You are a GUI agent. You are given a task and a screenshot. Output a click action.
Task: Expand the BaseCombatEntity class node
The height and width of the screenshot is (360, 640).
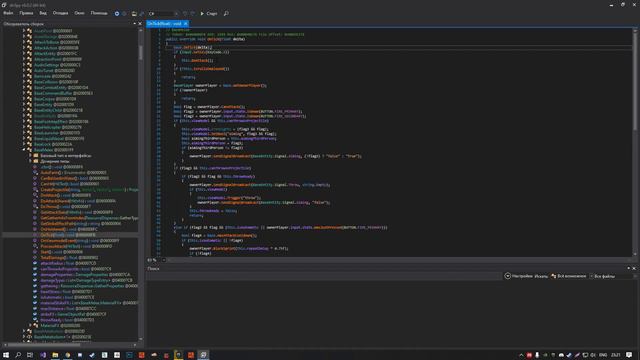[24, 88]
